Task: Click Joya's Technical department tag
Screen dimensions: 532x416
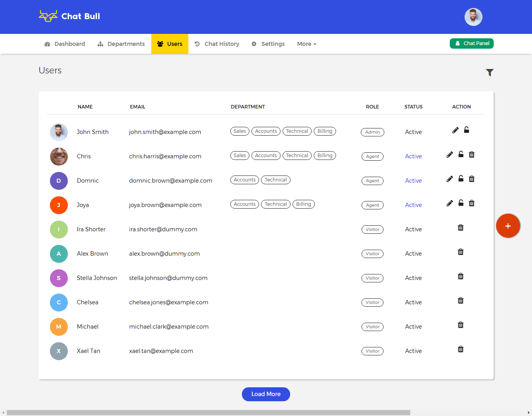Action: 276,204
